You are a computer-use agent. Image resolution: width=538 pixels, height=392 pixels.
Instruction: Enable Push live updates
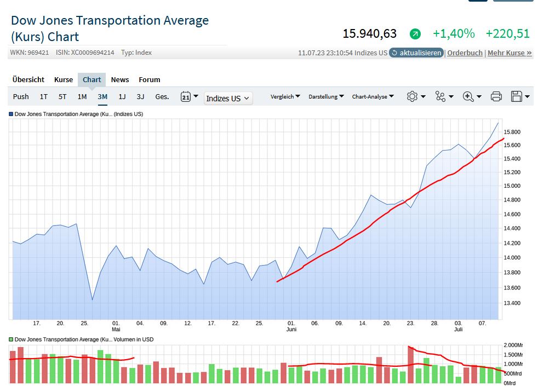click(x=21, y=97)
